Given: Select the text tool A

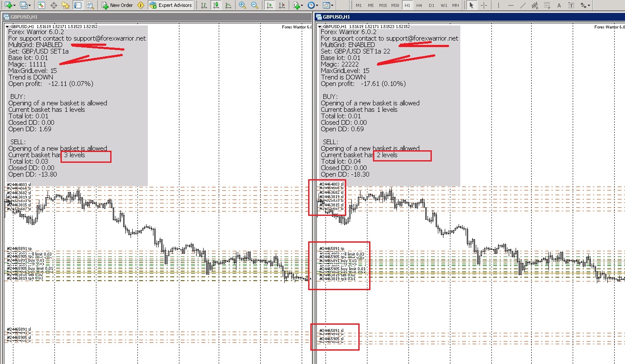Looking at the screenshot, I should click(x=559, y=5).
